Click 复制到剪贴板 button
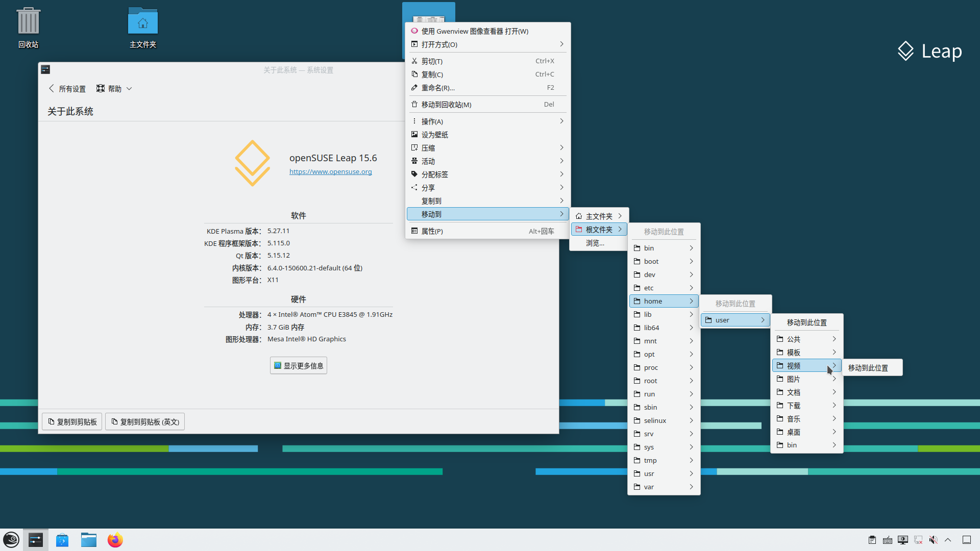Screen dimensions: 980x551 (72, 422)
